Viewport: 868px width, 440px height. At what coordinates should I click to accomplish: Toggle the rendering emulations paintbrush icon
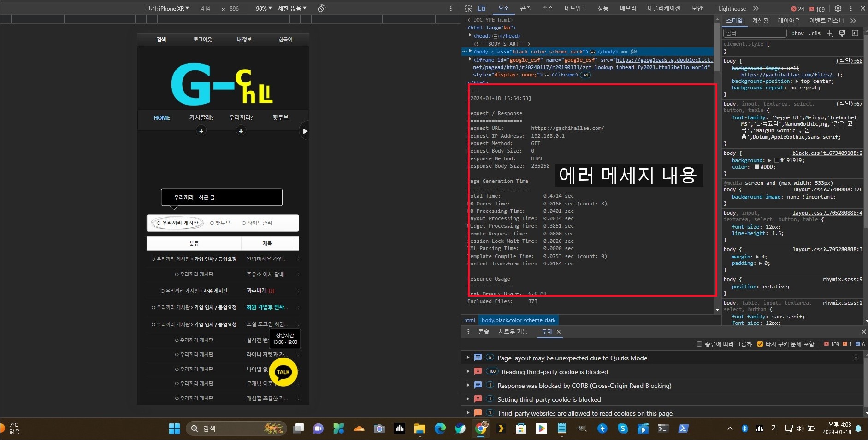pos(842,33)
